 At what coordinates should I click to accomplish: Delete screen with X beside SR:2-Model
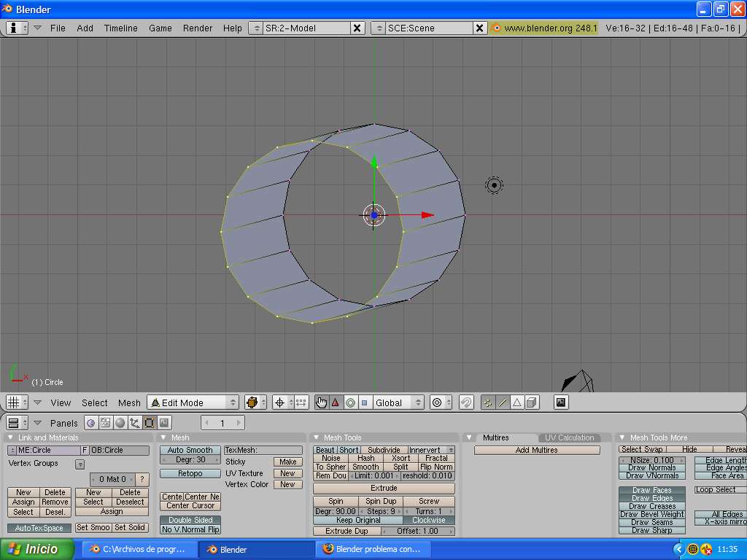coord(357,28)
